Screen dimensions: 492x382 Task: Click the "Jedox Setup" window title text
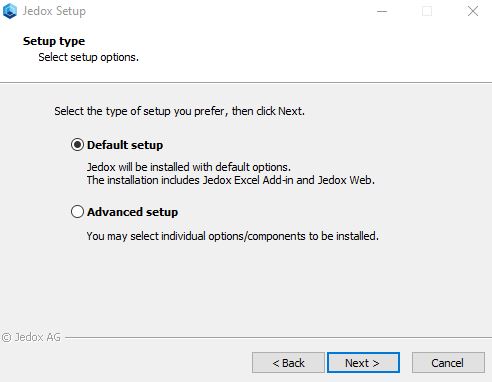coord(54,11)
